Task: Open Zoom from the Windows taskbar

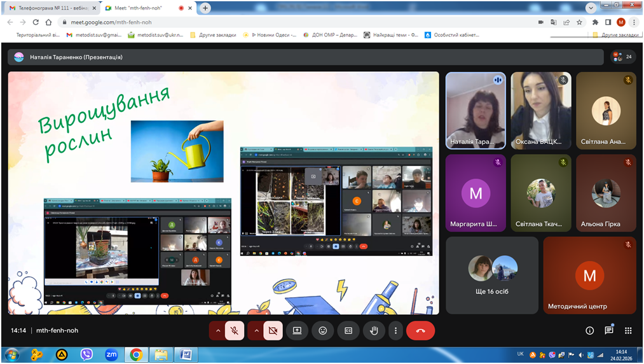Action: [111, 354]
